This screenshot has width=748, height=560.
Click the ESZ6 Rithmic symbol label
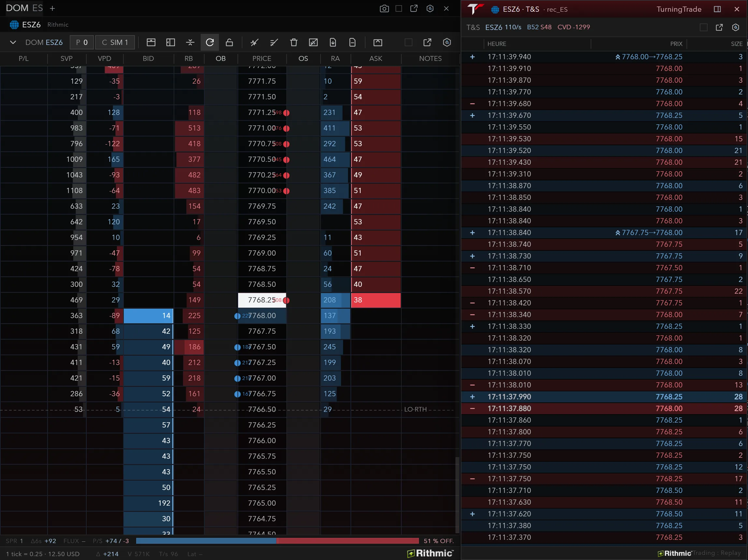coord(39,25)
